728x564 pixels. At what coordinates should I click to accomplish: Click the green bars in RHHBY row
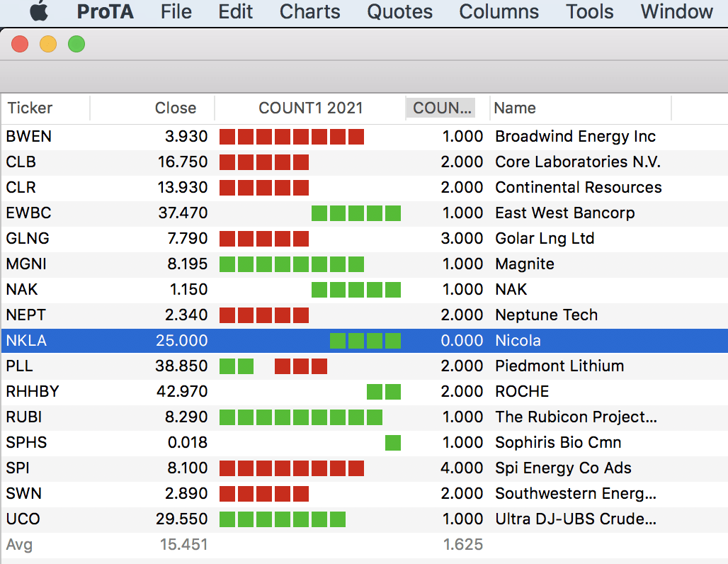point(383,392)
